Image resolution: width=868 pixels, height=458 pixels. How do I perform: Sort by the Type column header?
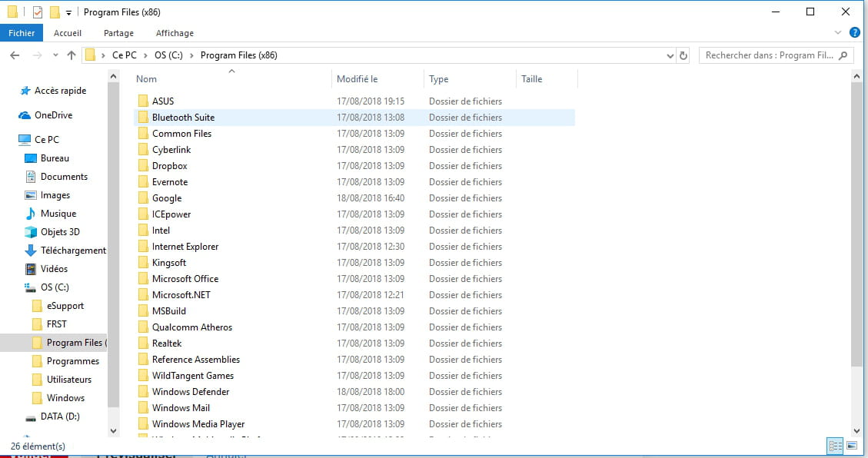[x=470, y=79]
